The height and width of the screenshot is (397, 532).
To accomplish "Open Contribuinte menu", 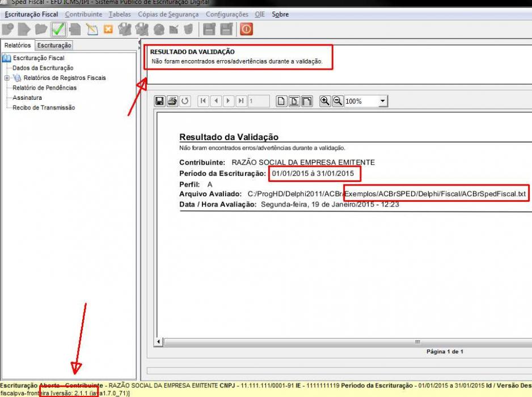I will [83, 14].
